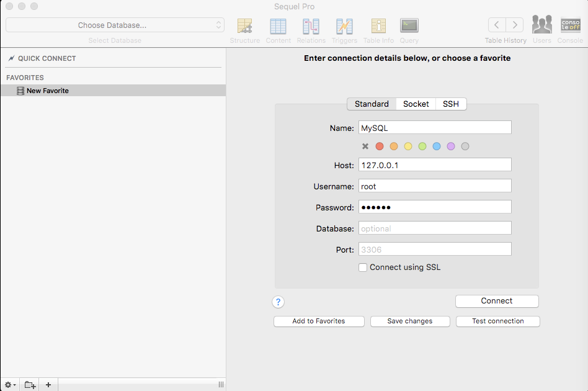Click the blue help question mark icon
The height and width of the screenshot is (391, 588).
point(278,302)
